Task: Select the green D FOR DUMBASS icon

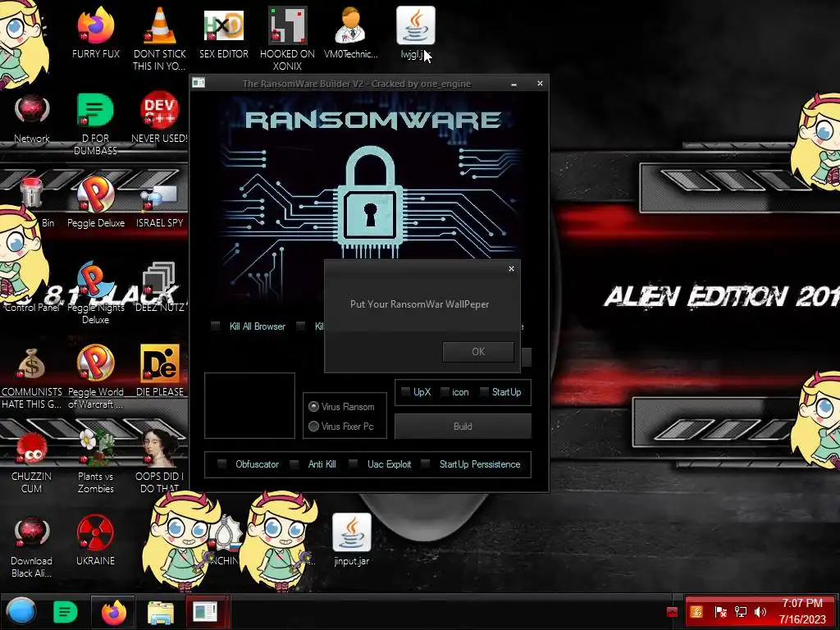Action: (95, 124)
